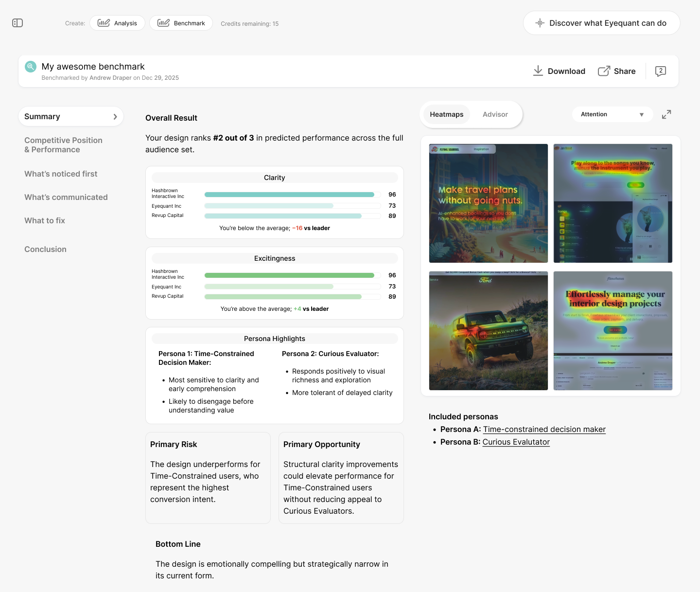
Task: Toggle the sidebar panel icon
Action: pos(17,23)
